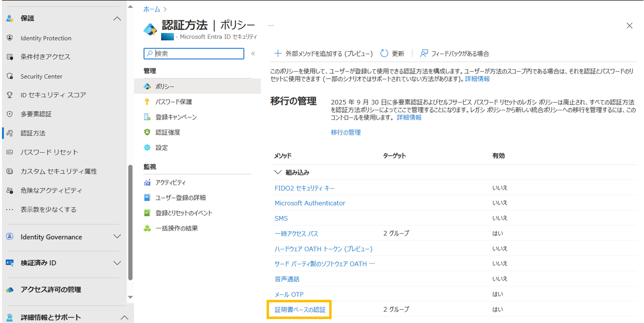Click the ポリシー menu icon
This screenshot has width=644, height=323.
click(147, 86)
